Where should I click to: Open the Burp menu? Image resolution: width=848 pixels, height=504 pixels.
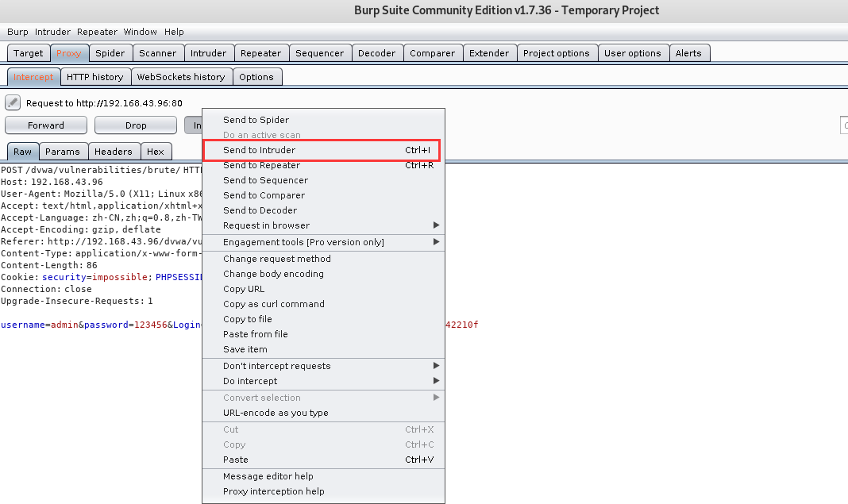coord(17,32)
